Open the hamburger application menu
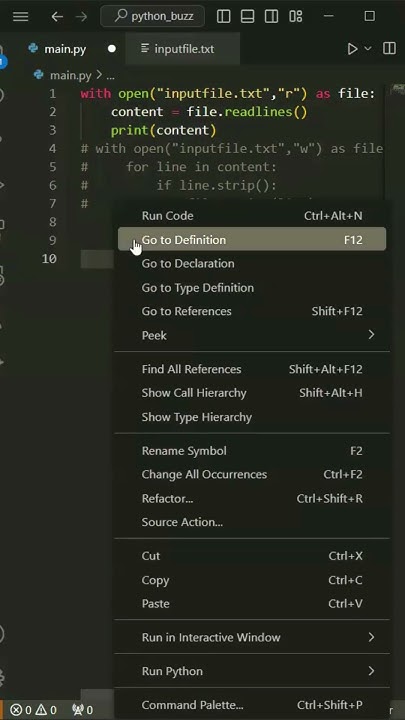 tap(20, 17)
